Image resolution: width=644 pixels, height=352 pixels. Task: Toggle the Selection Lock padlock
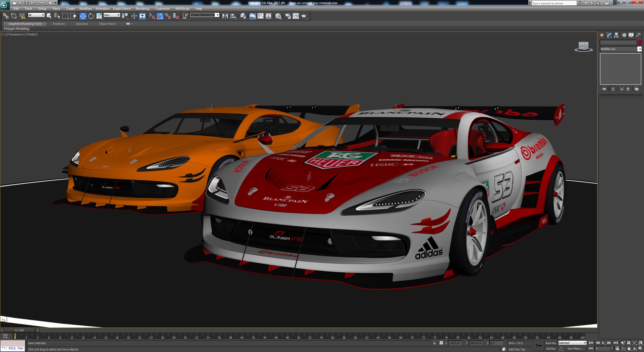click(434, 343)
